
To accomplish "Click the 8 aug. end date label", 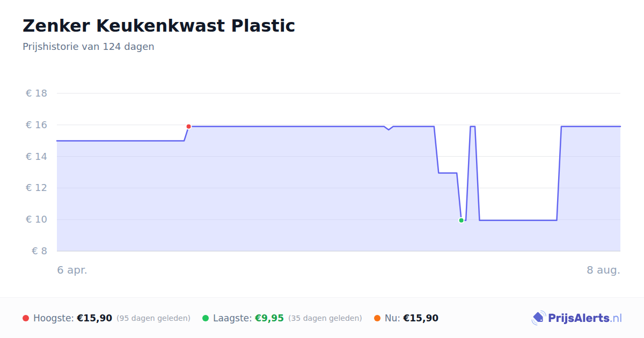I will coord(604,270).
